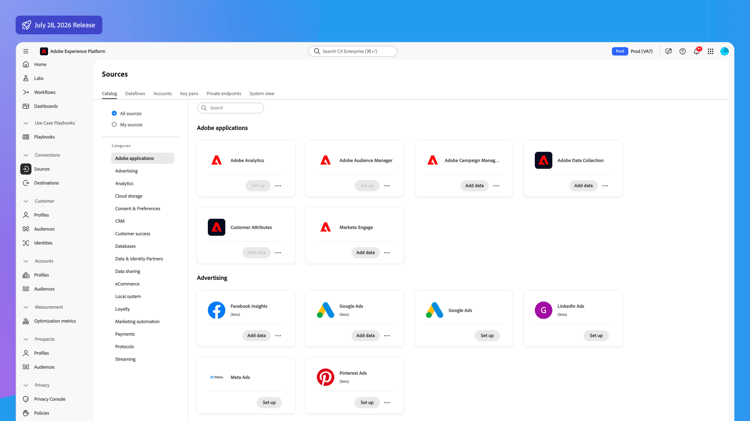Select the All sources radio button
Screen dimensions: 750x421
coord(114,113)
